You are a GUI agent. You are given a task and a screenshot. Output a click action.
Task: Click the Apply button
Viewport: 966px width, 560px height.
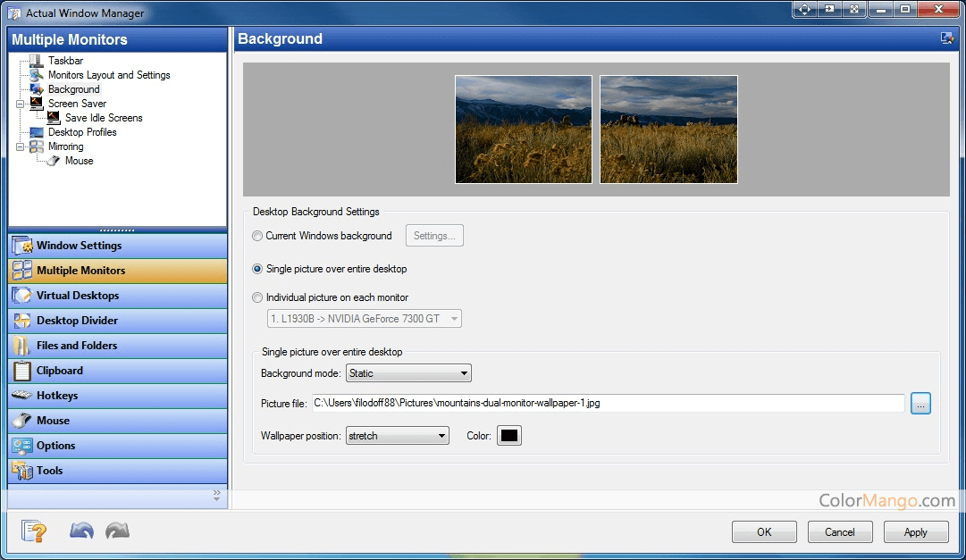click(x=915, y=532)
